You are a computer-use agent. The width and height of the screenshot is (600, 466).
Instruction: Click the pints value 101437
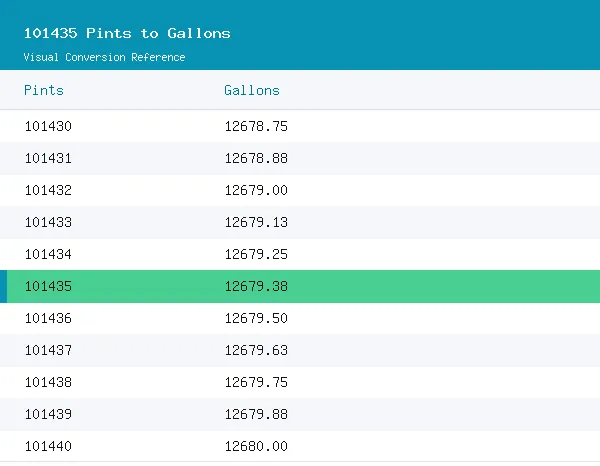[48, 350]
